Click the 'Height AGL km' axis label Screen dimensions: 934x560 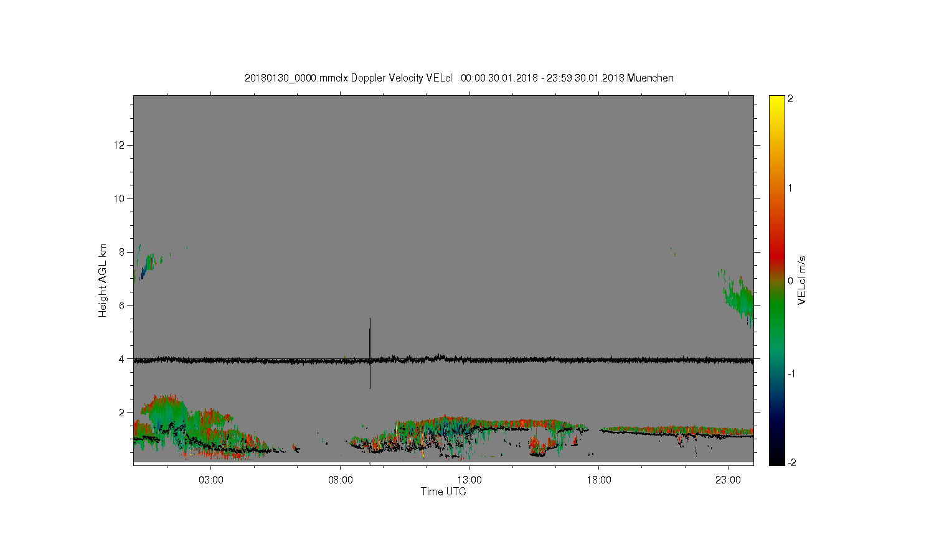(x=103, y=280)
